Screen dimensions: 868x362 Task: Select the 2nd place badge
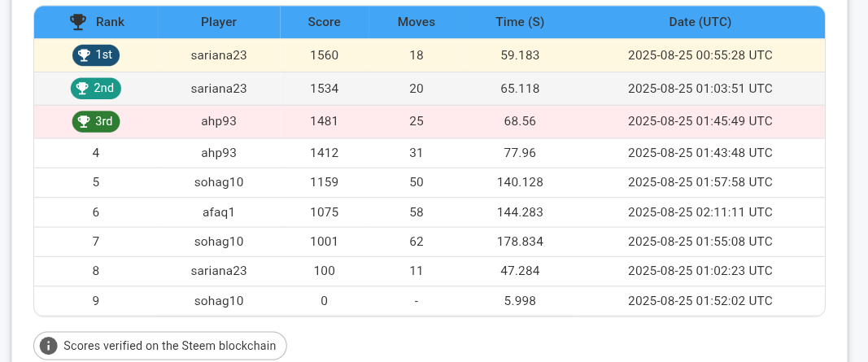click(96, 88)
